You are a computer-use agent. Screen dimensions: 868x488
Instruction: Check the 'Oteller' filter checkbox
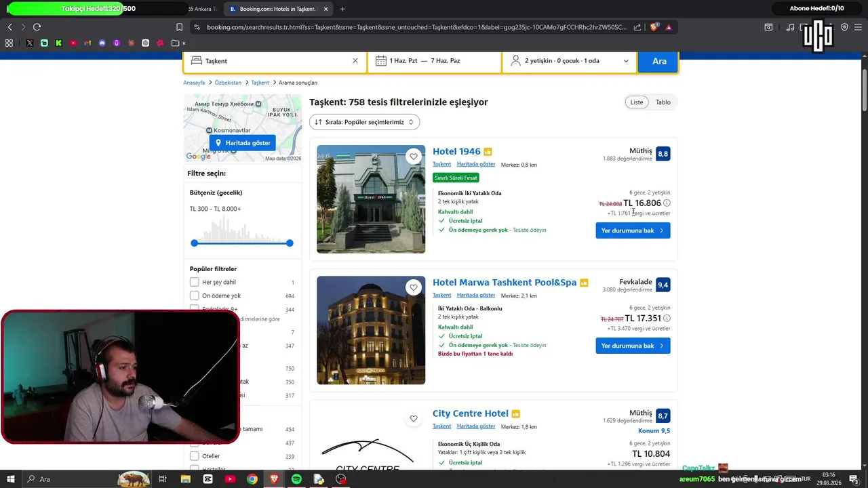pyautogui.click(x=195, y=456)
